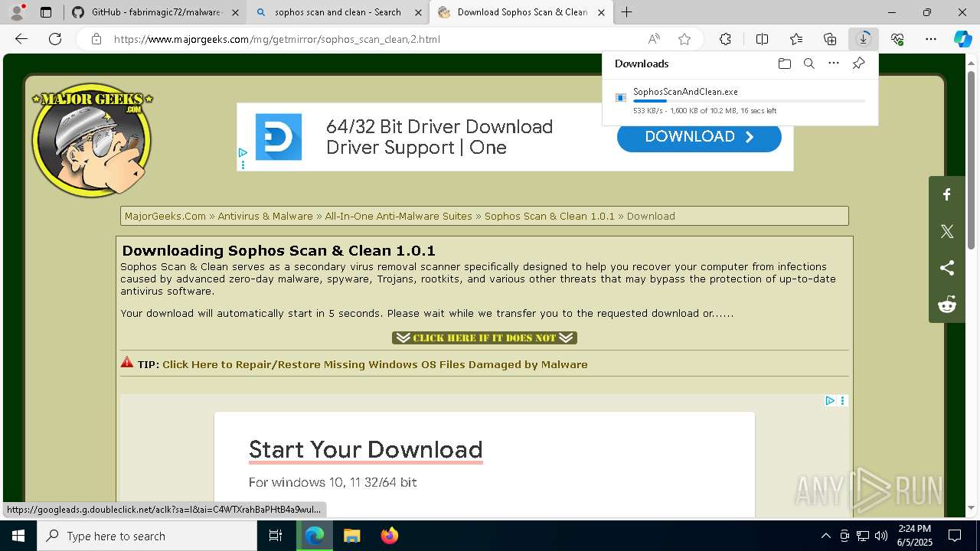Toggle Split screen icon
980x551 pixels.
coord(762,39)
